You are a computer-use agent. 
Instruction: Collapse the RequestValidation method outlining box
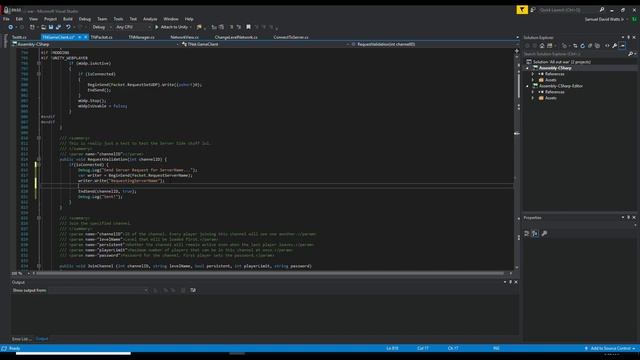39,160
